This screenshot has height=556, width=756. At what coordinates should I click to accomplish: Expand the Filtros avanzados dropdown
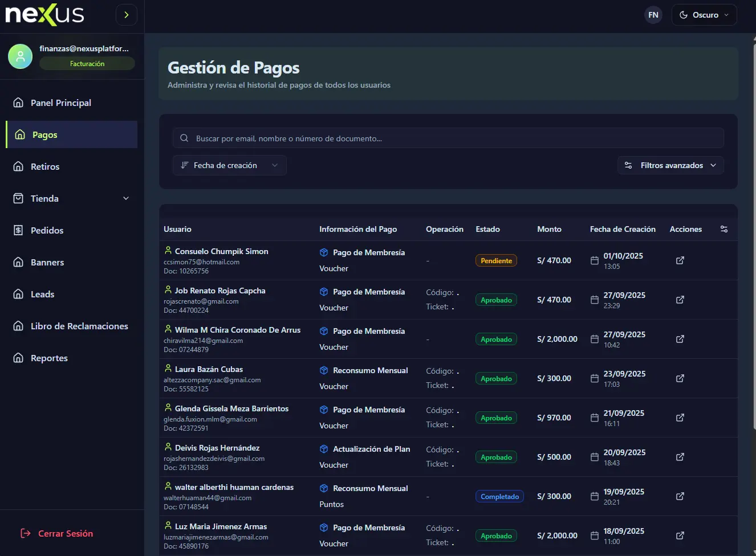(670, 165)
